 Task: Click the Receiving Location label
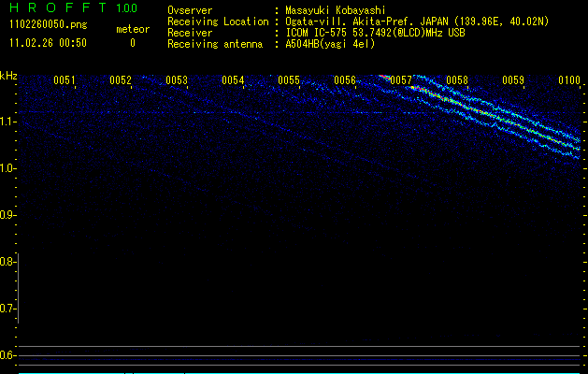pos(218,22)
